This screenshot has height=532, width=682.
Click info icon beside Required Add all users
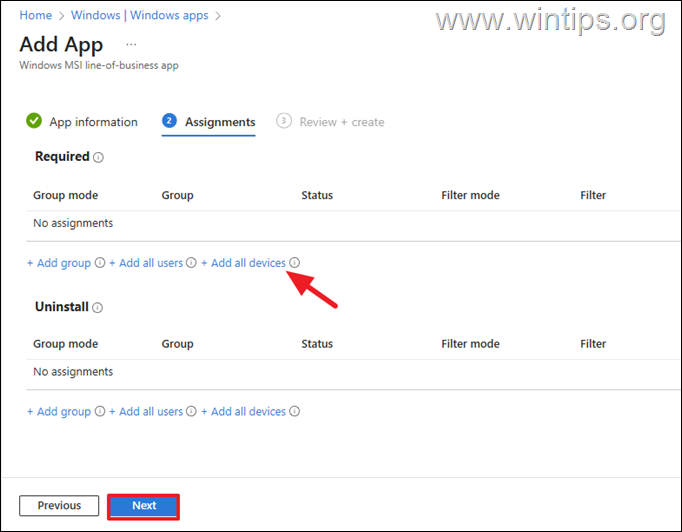coord(192,263)
